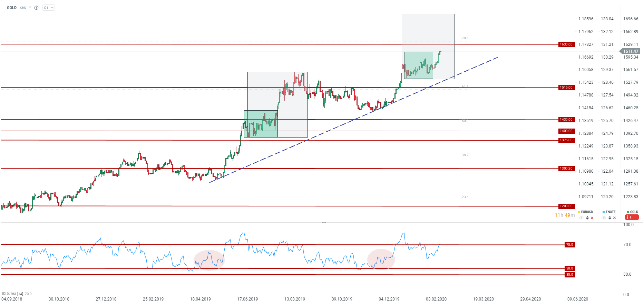644x305 pixels.
Task: Click the GOLD legend label near the price axis
Action: pyautogui.click(x=634, y=212)
